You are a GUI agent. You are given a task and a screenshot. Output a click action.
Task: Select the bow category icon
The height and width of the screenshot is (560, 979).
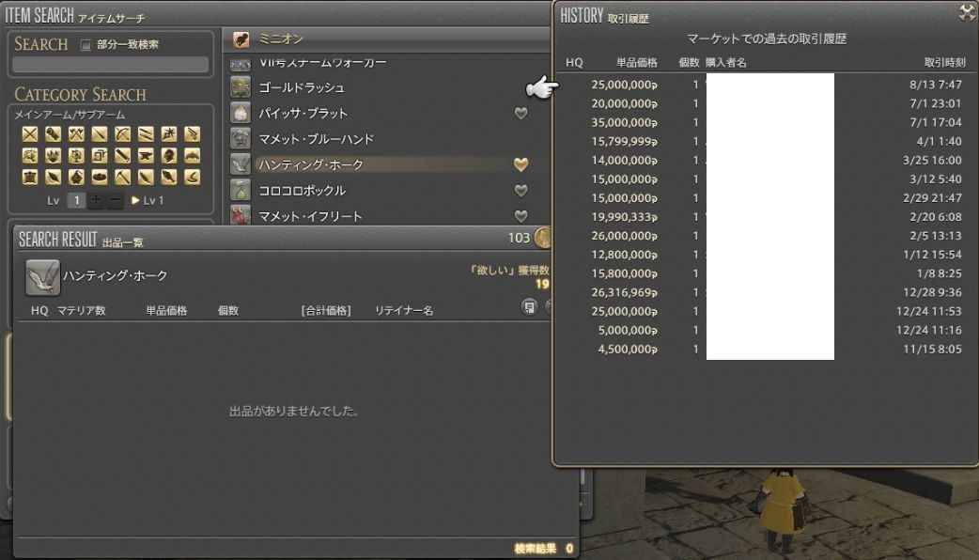pyautogui.click(x=122, y=134)
